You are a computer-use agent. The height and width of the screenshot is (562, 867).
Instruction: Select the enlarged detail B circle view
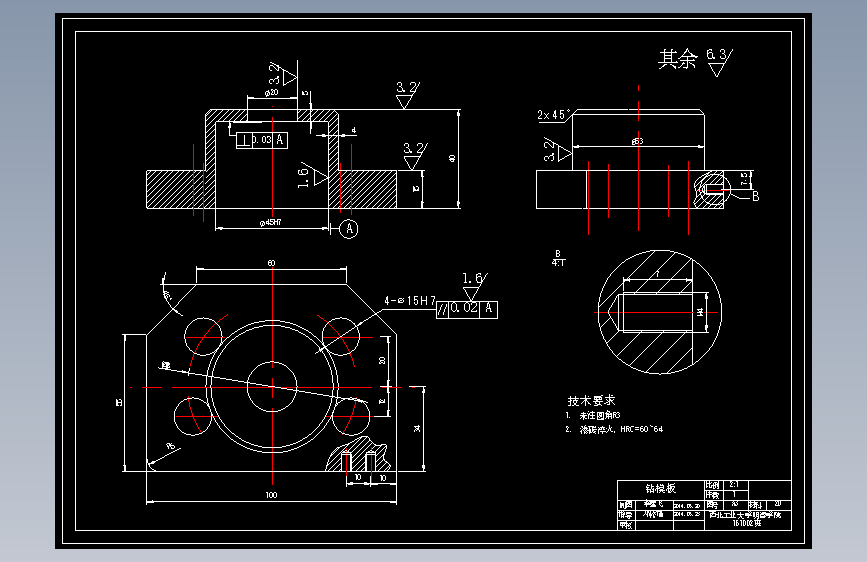660,312
